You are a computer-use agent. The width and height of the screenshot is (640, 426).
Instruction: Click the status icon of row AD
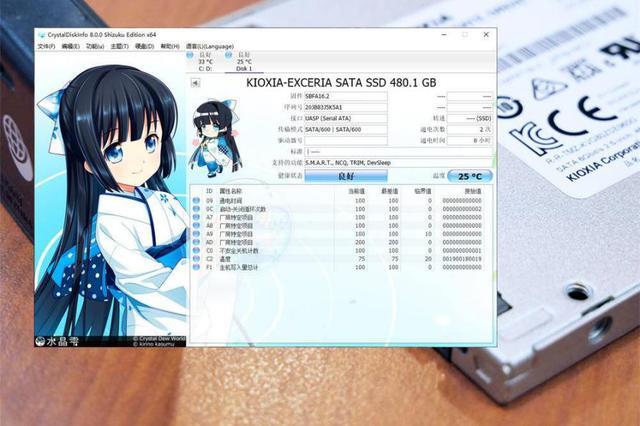click(196, 242)
